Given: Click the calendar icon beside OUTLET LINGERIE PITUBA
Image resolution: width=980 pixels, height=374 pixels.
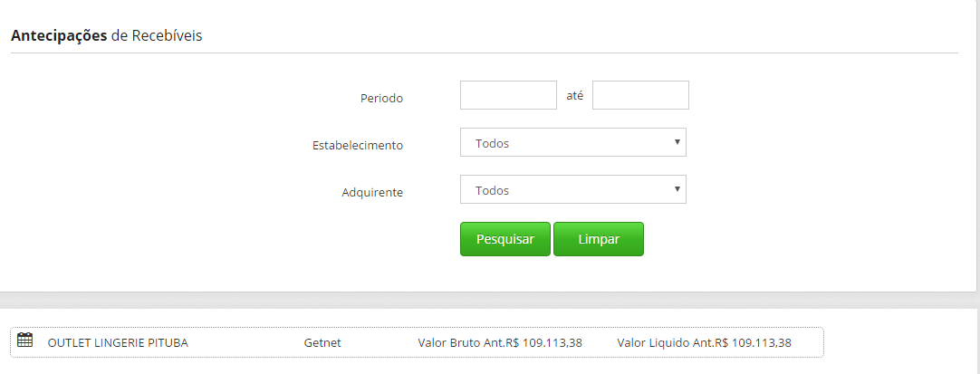Looking at the screenshot, I should (25, 340).
